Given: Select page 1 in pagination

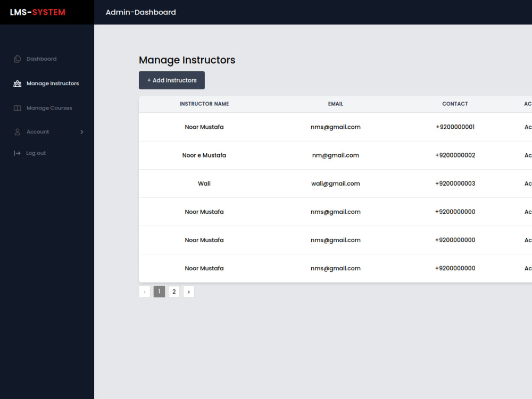Looking at the screenshot, I should pos(159,291).
